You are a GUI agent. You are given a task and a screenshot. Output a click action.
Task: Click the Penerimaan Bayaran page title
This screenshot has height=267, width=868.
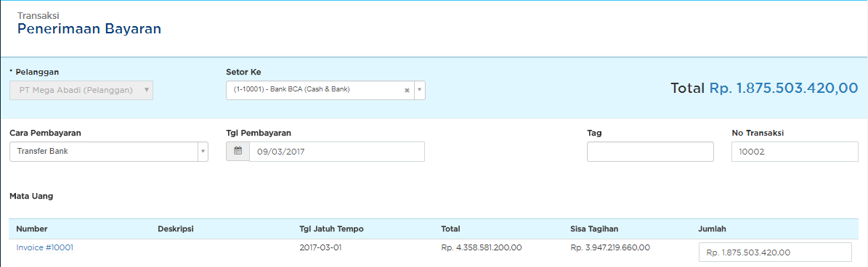(x=89, y=29)
